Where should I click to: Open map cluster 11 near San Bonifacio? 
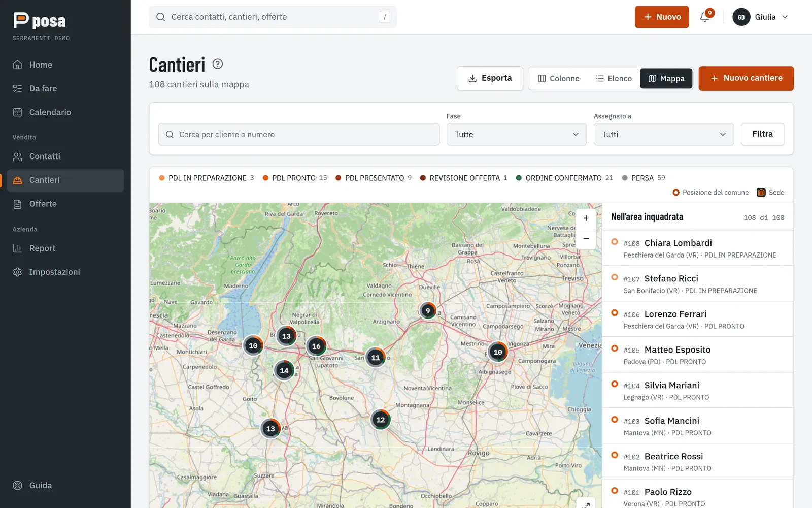[x=376, y=357]
